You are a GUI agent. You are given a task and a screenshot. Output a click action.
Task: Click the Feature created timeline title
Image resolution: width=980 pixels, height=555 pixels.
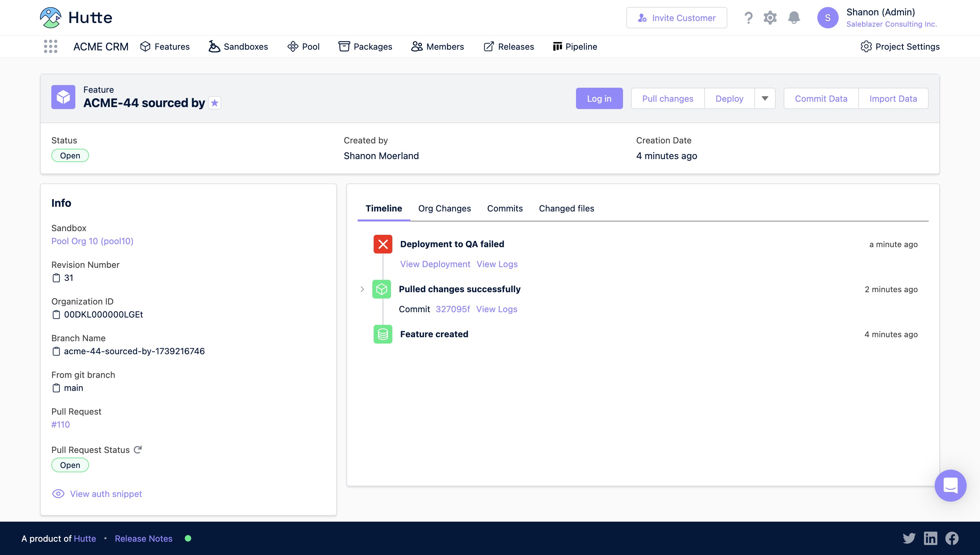(434, 334)
